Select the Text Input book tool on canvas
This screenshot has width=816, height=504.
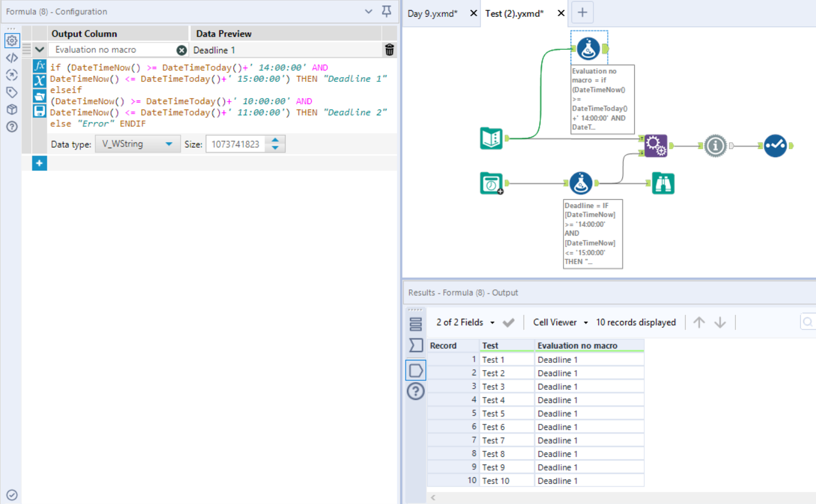click(x=492, y=139)
